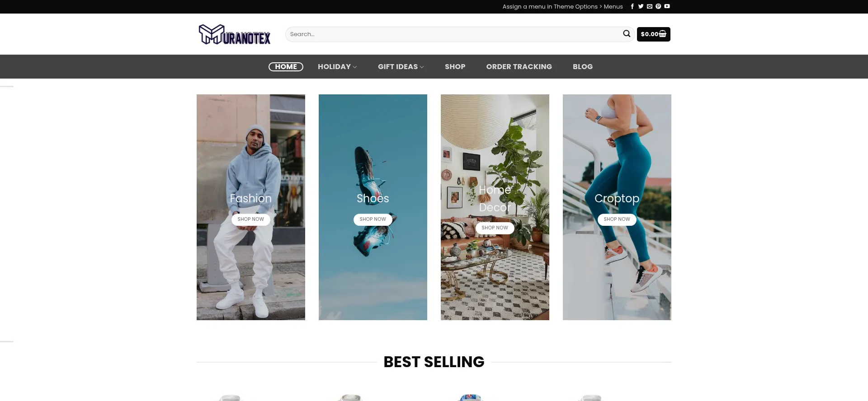
Task: Click Shop Now under Home Decor
Action: click(495, 228)
